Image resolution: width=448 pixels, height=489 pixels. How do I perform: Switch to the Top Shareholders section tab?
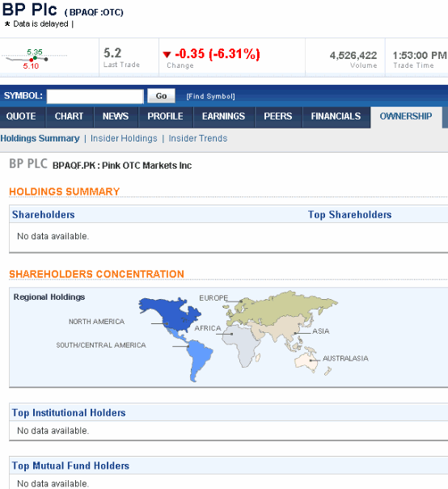[349, 215]
